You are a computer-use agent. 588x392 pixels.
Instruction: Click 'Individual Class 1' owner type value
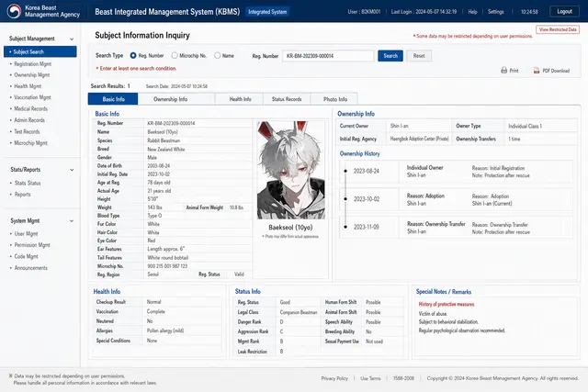[x=525, y=126]
